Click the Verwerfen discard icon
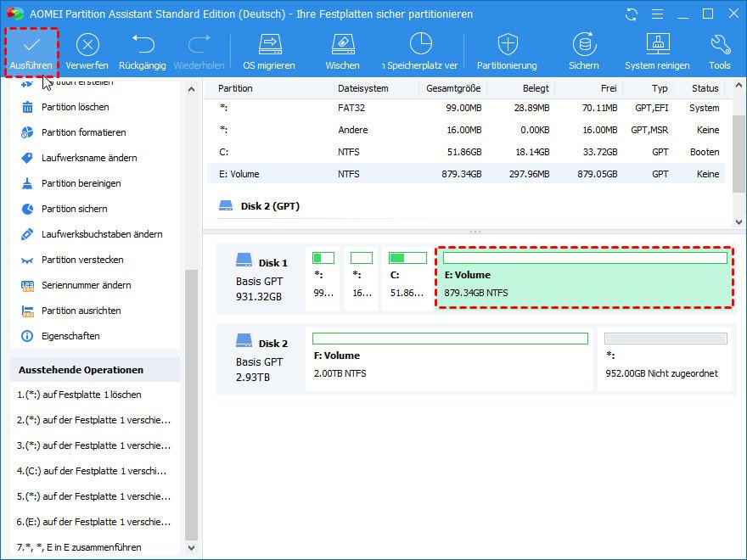This screenshot has width=747, height=560. click(x=87, y=44)
